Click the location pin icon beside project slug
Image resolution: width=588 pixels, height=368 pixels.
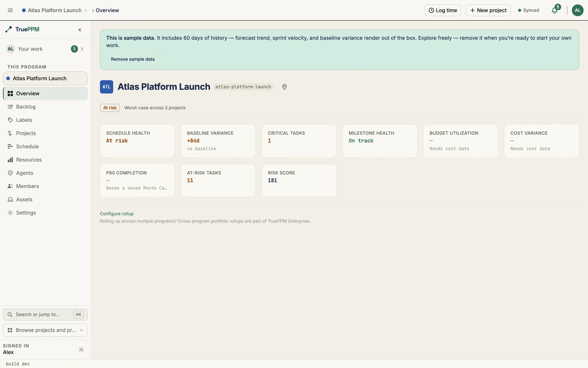pyautogui.click(x=284, y=87)
